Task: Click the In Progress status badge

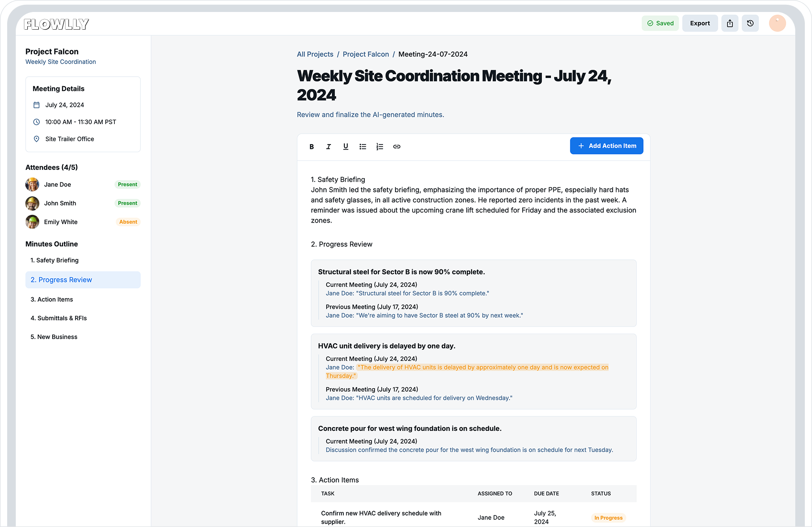Action: coord(608,518)
